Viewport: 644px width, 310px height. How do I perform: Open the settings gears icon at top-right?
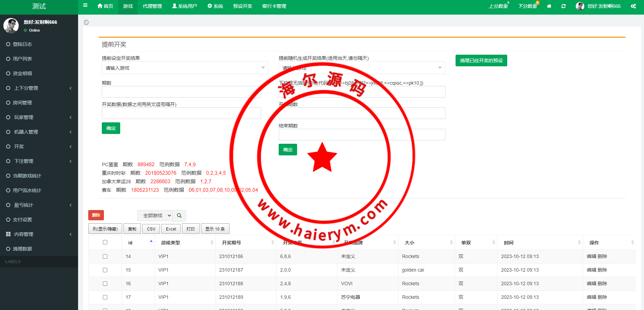633,6
